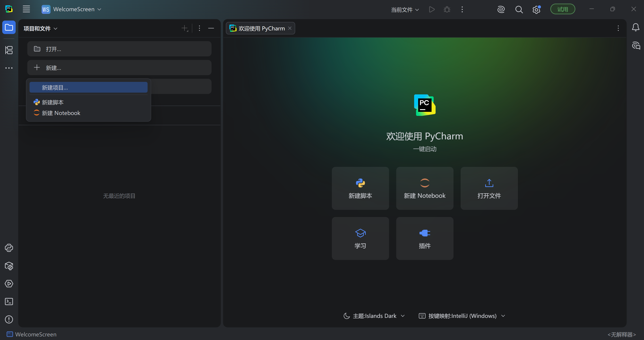This screenshot has height=340, width=644.
Task: Expand the 项目和文件 view selector
Action: [x=40, y=28]
